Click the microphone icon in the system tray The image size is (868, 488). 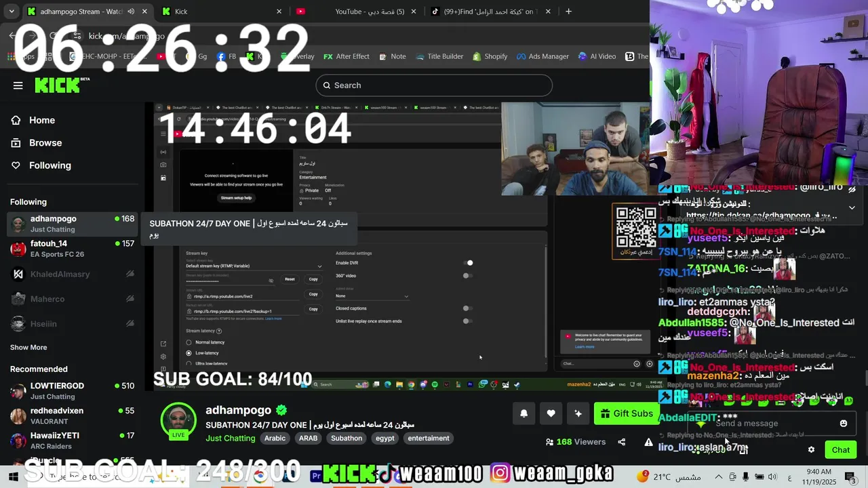coord(745,477)
